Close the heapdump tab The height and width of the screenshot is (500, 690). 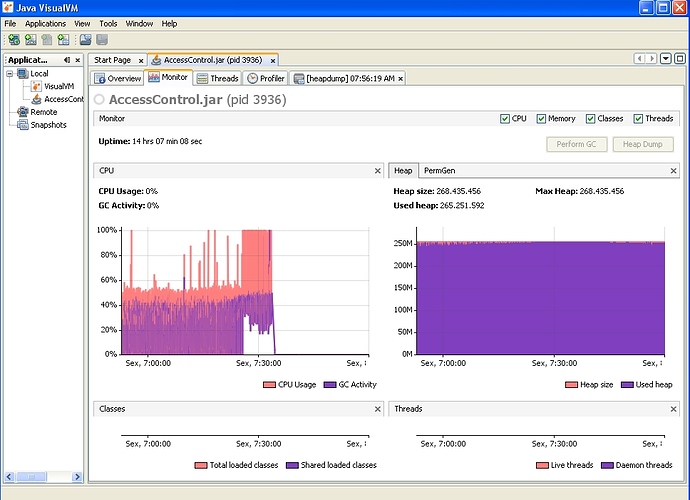tap(400, 79)
